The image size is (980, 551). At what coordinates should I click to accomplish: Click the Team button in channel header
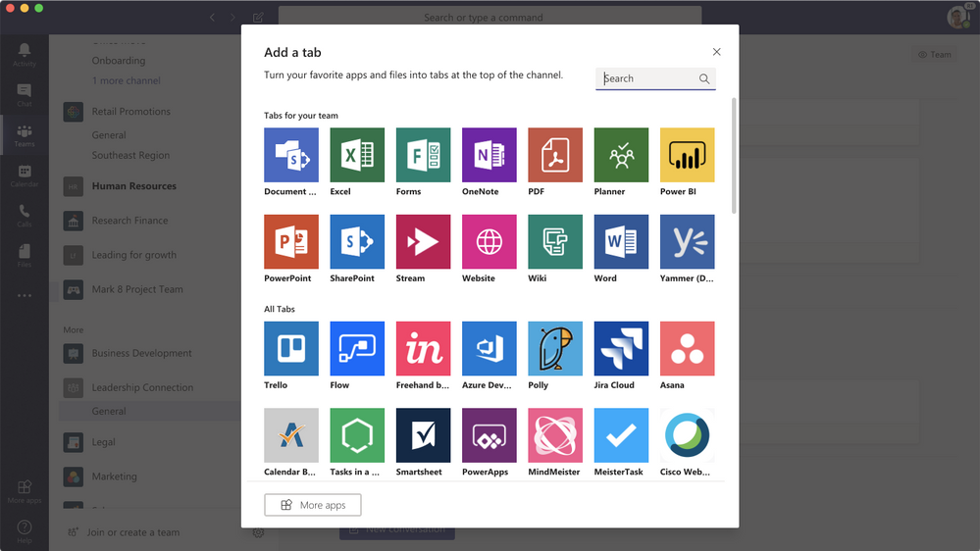point(934,54)
